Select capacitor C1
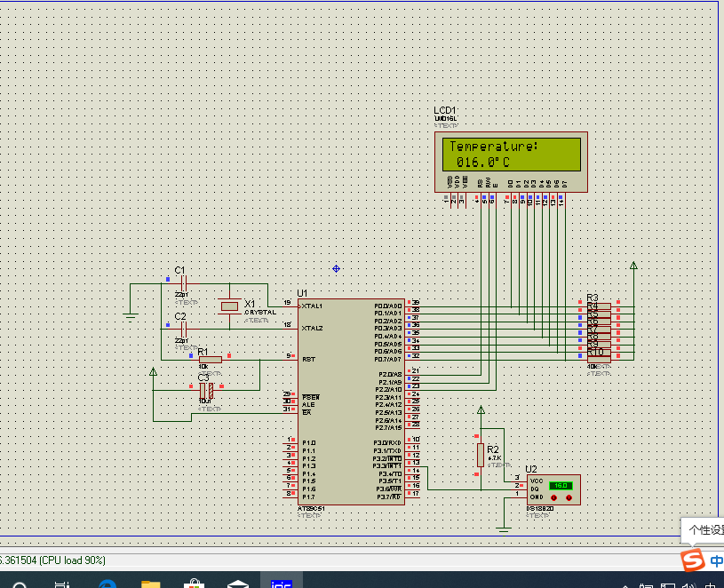Viewport: 724px width, 588px height. pos(183,283)
